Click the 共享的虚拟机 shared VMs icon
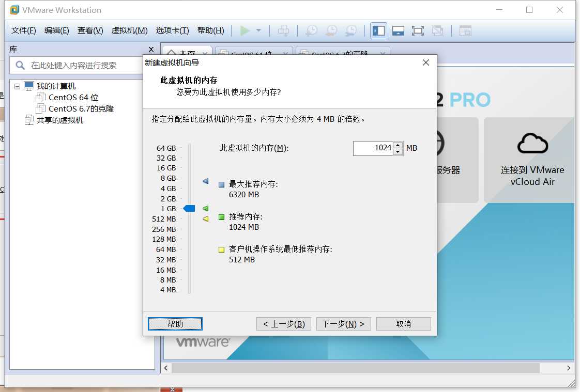The image size is (580, 392). click(x=29, y=120)
